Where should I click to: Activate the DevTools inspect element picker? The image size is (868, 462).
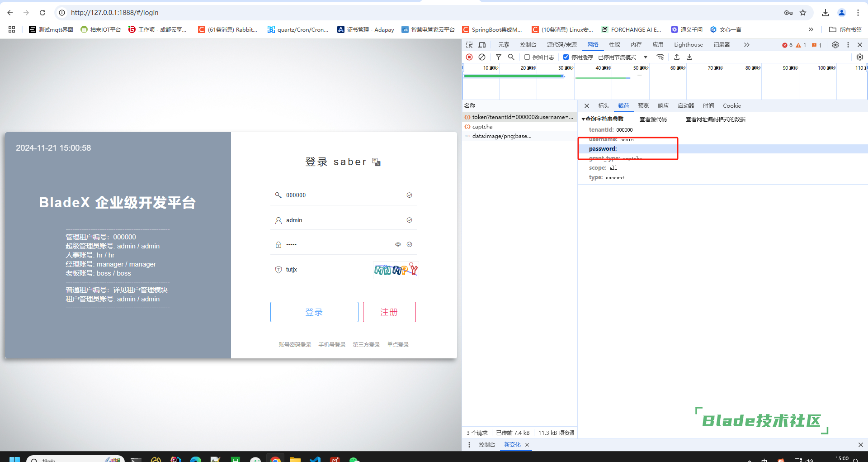[470, 45]
